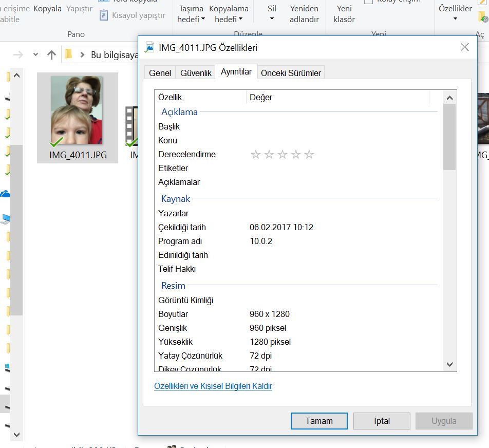This screenshot has width=489, height=448.
Task: Expand the address bar chevron before Bu bilgisayar
Action: pyautogui.click(x=82, y=55)
